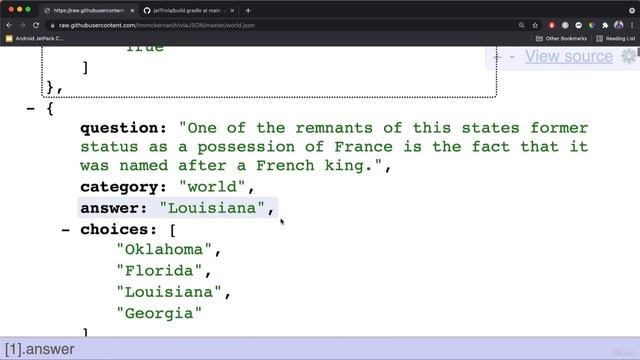Click the browser forward arrow
Image resolution: width=640 pixels, height=360 pixels.
22,25
